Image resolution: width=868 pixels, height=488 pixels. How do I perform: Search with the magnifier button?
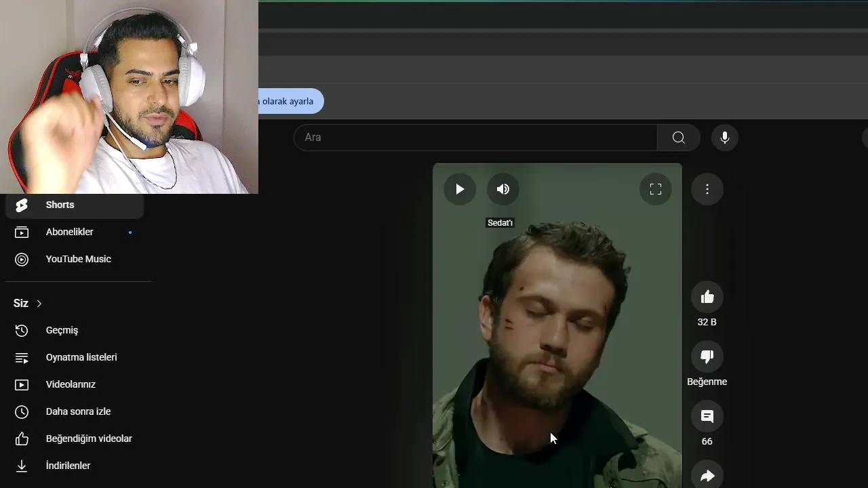[679, 138]
